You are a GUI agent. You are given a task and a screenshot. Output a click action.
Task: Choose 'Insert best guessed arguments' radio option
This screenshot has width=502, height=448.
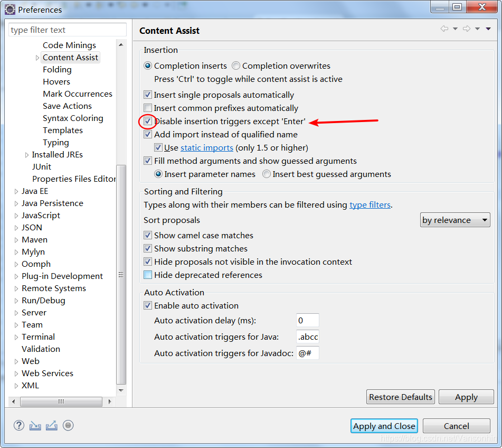point(267,174)
